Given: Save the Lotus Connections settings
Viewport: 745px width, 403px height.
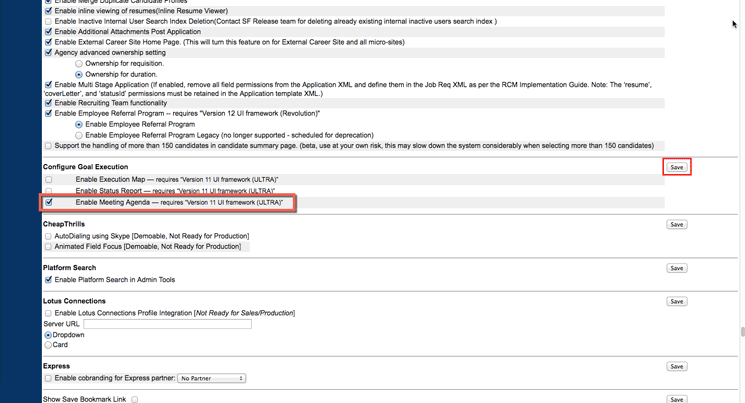Looking at the screenshot, I should point(677,301).
